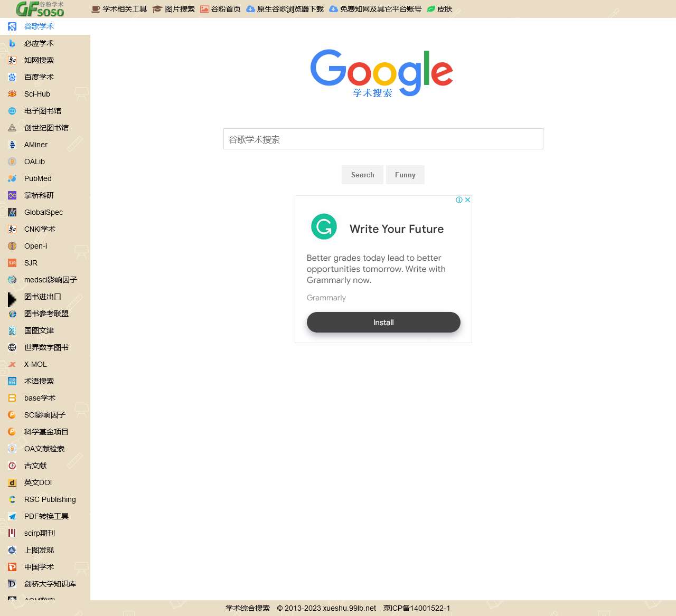This screenshot has width=676, height=616.
Task: Click the 必应学术 Bing icon
Action: coord(12,43)
